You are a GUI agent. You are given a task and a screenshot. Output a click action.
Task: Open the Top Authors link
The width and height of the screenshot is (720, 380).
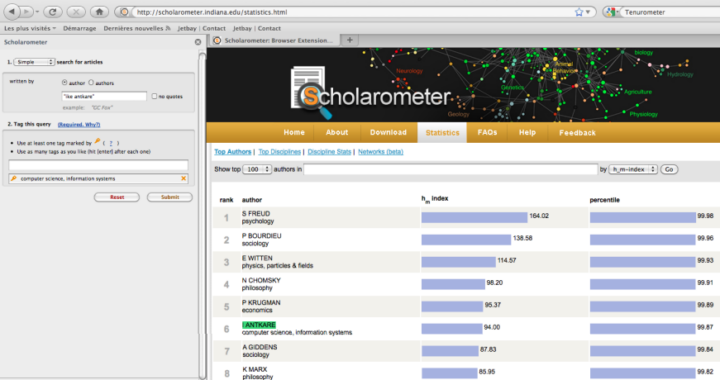[233, 151]
